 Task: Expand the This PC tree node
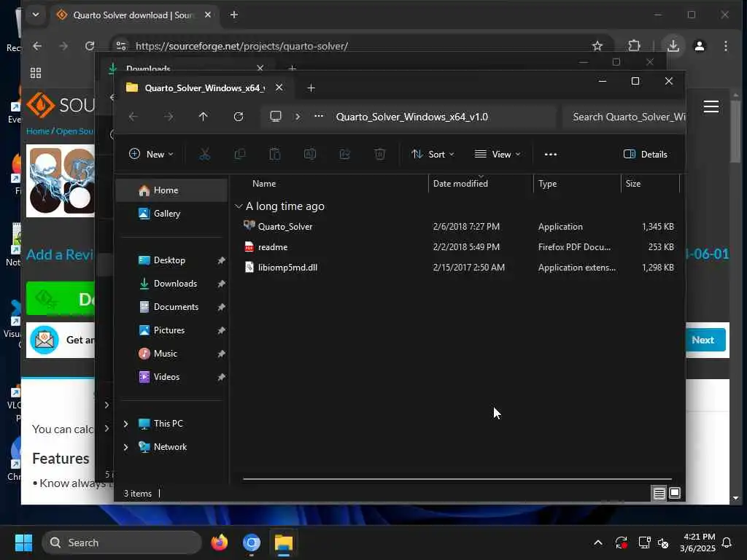coord(125,424)
